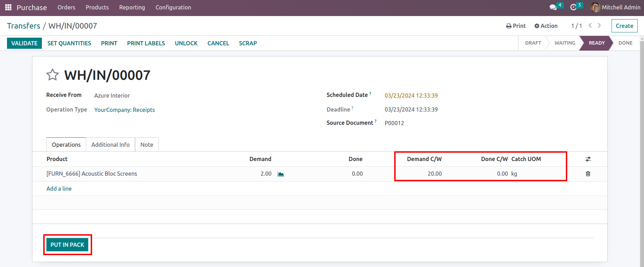The image size is (644, 267).
Task: Click the Scheduled Date value
Action: click(x=411, y=96)
